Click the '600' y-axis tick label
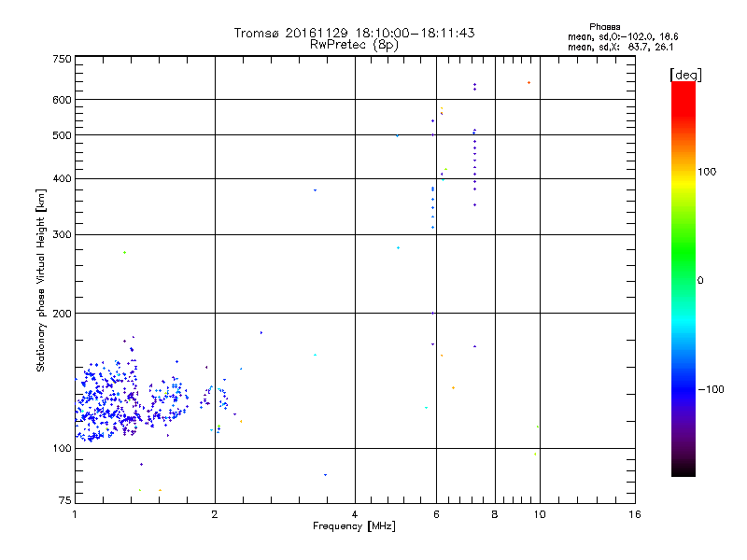Viewport: 747px width, 560px height. click(62, 100)
